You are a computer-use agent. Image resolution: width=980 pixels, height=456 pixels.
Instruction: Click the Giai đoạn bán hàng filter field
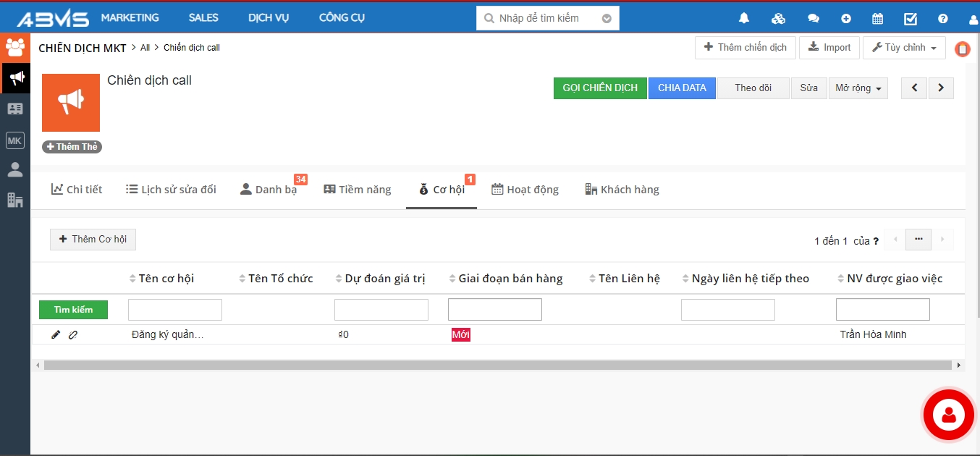494,310
